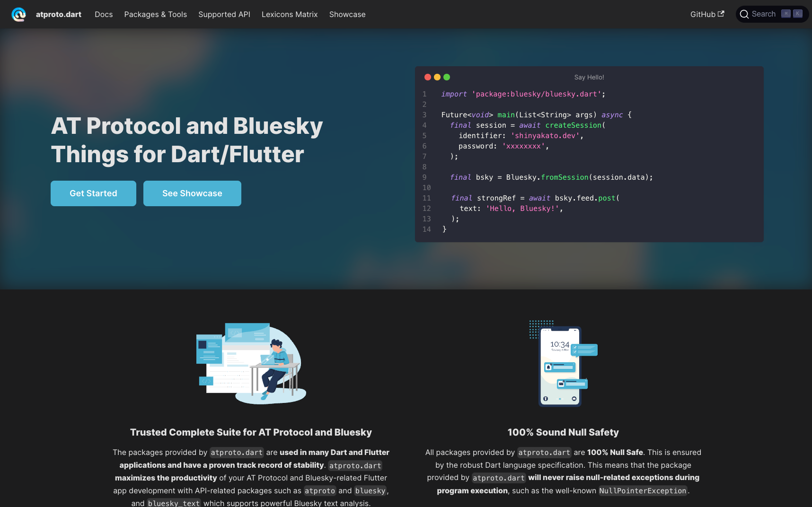
Task: Click line number 14 in code block
Action: click(x=427, y=229)
